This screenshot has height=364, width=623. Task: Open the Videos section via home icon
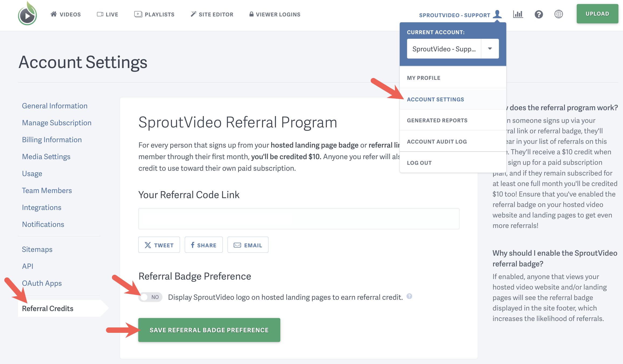pos(54,14)
